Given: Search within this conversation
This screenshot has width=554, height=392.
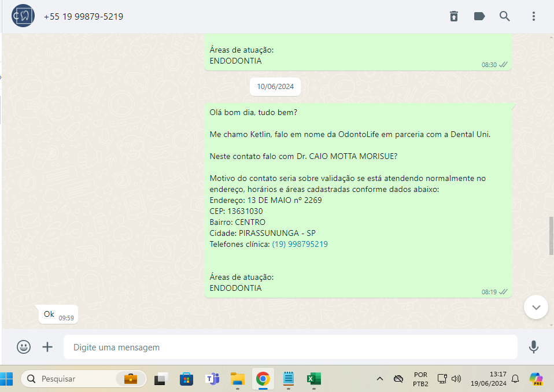Looking at the screenshot, I should click(504, 16).
